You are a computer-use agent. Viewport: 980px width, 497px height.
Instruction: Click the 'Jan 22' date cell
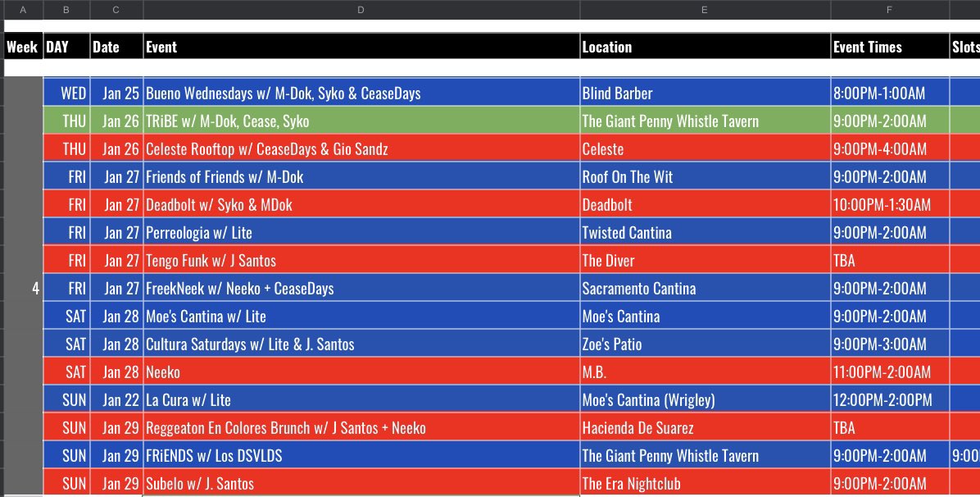[x=116, y=399]
